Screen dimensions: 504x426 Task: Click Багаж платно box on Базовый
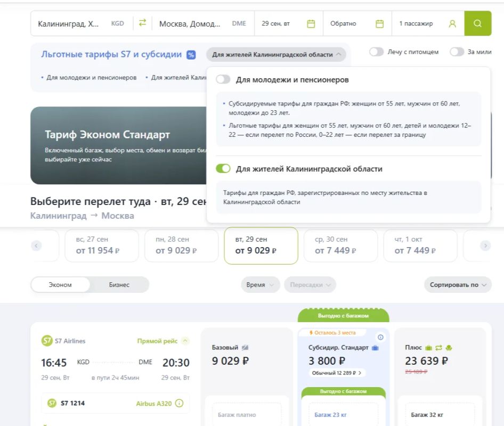pyautogui.click(x=247, y=414)
